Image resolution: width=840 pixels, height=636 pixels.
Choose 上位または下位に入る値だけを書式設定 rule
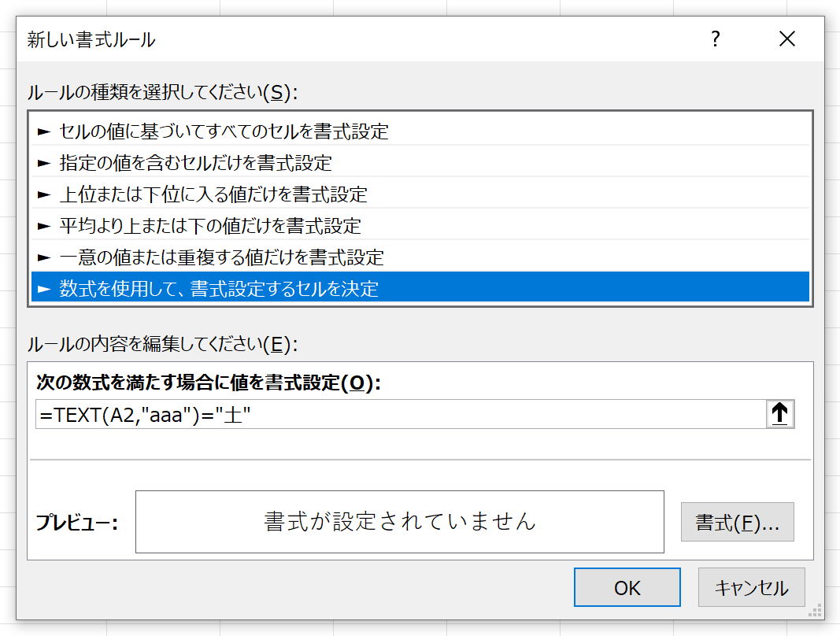click(420, 194)
